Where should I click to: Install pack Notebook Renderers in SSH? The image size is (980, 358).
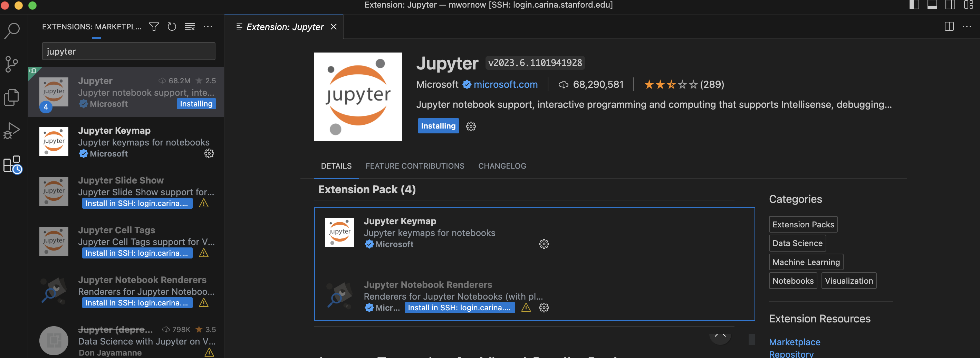point(460,308)
